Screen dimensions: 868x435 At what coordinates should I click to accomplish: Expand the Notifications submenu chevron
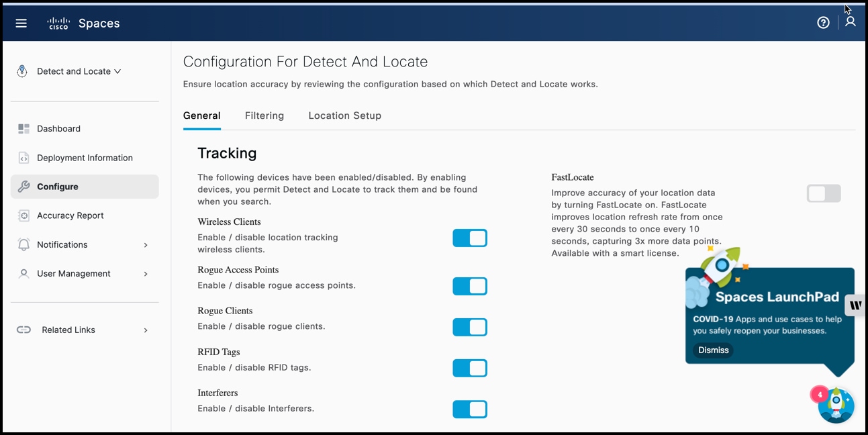click(x=146, y=245)
